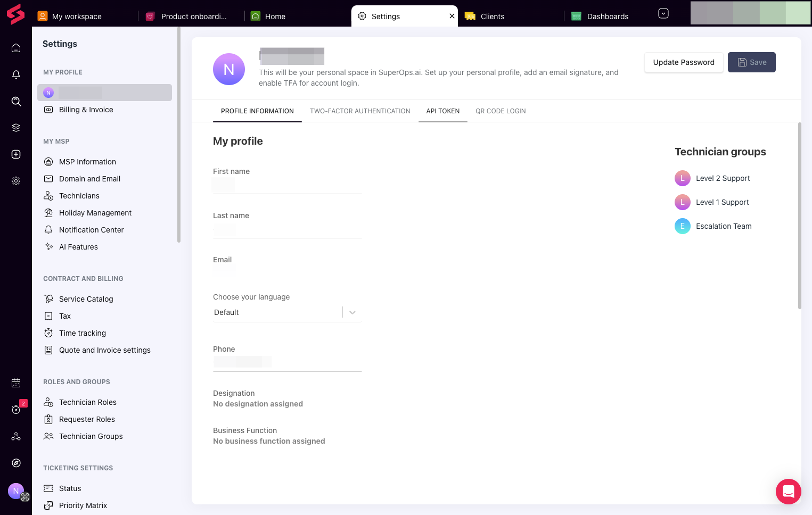The height and width of the screenshot is (515, 812).
Task: Click Escalation Team technician group
Action: (x=713, y=226)
